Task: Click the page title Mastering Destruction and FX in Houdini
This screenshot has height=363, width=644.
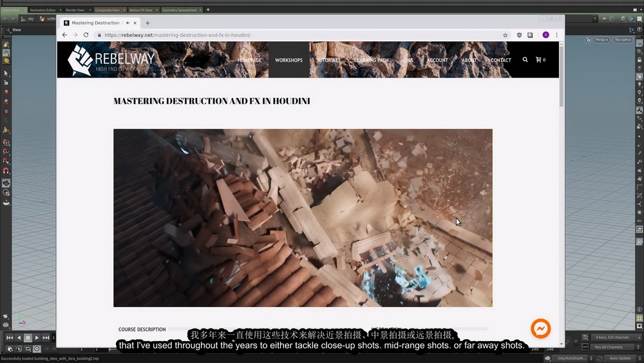Action: click(x=211, y=101)
